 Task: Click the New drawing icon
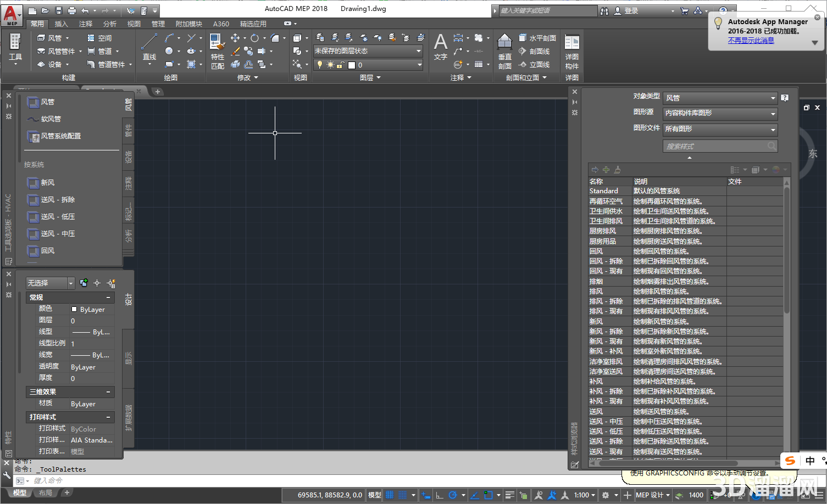[x=32, y=10]
